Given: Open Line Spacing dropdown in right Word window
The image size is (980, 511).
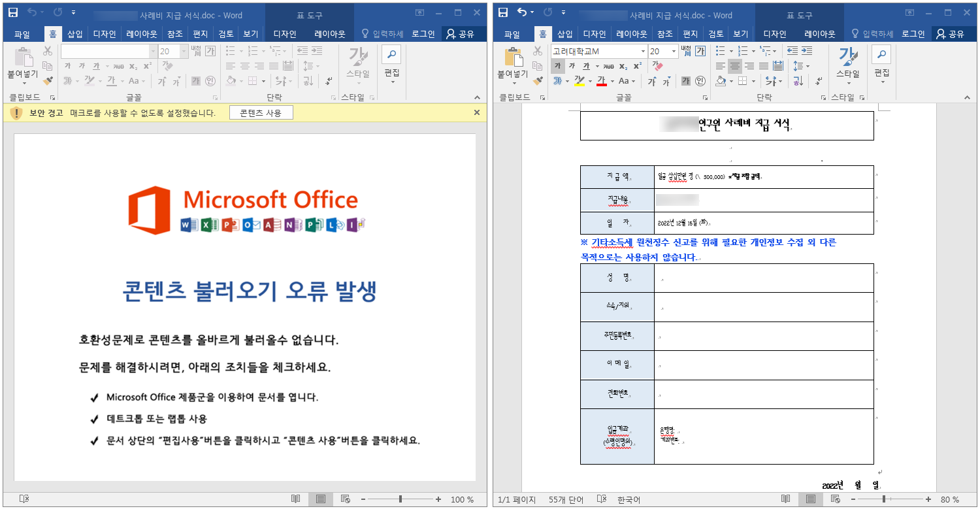Looking at the screenshot, I should tap(801, 66).
